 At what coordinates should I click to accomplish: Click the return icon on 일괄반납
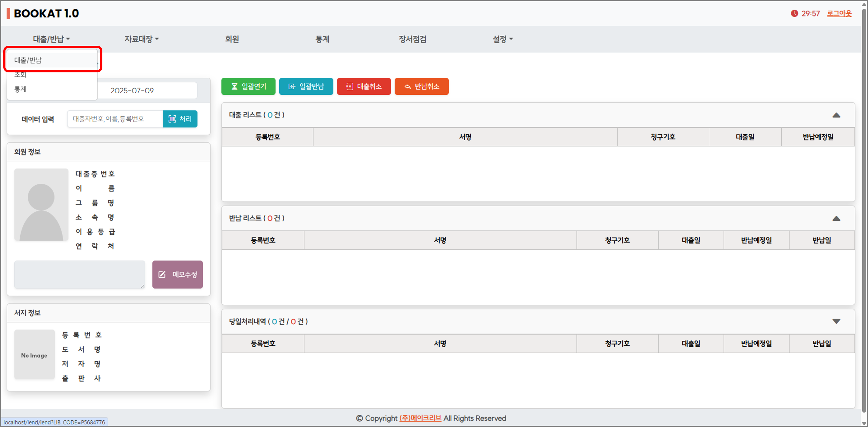[292, 87]
